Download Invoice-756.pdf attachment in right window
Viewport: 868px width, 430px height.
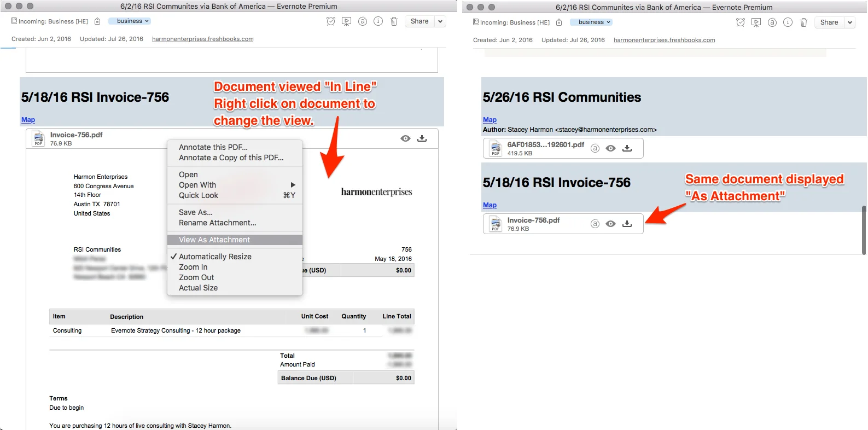pos(627,224)
